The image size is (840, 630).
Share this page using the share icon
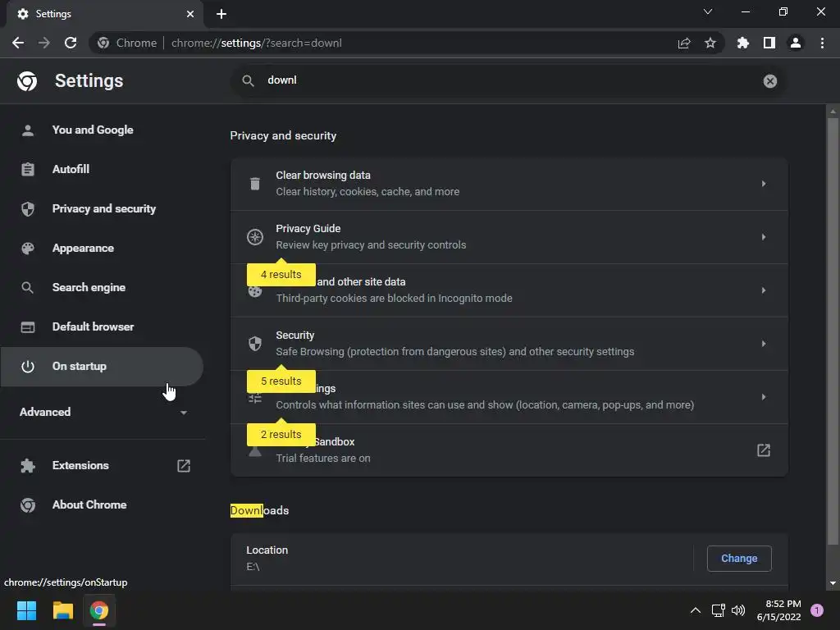point(684,43)
